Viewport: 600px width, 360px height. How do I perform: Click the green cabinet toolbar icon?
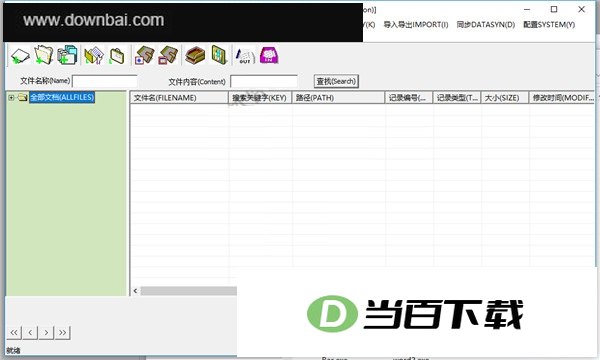tap(220, 55)
